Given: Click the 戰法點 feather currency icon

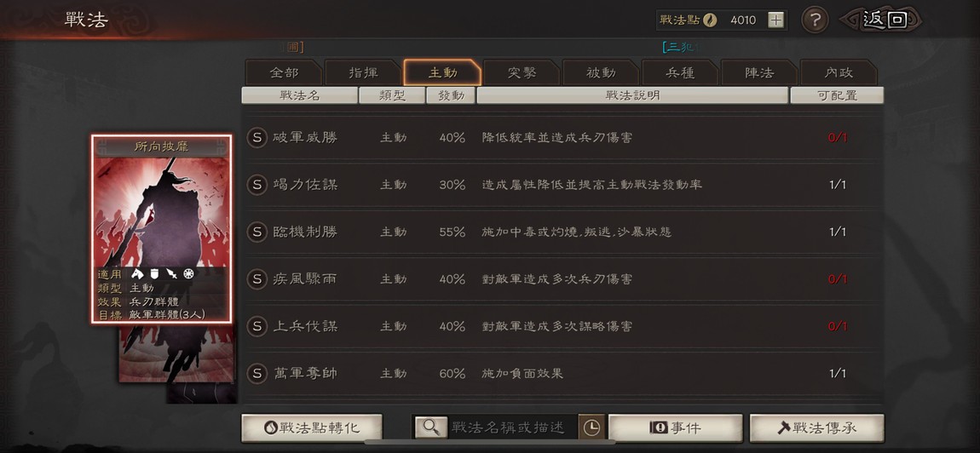Looking at the screenshot, I should pyautogui.click(x=709, y=20).
